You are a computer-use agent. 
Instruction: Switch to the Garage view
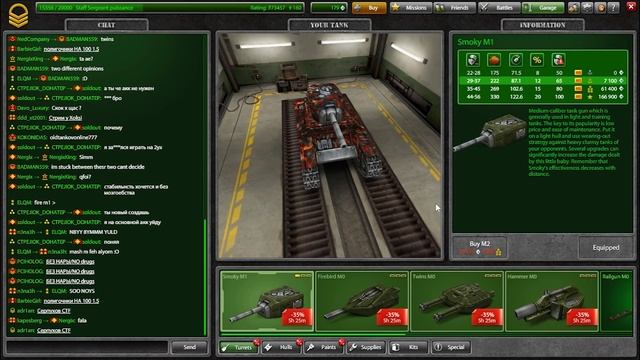pos(543,8)
